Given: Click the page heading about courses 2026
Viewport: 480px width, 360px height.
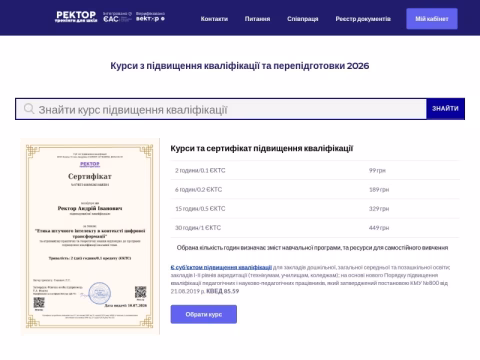Looking at the screenshot, I should (240, 66).
